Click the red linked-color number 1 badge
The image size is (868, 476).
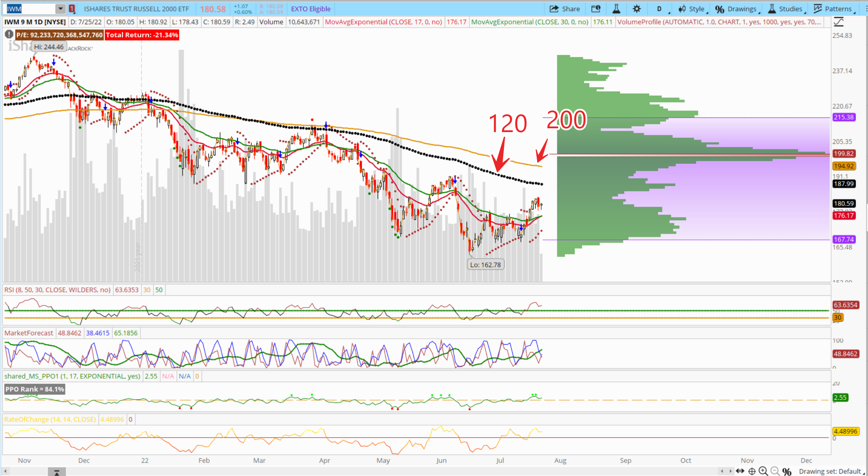72,9
